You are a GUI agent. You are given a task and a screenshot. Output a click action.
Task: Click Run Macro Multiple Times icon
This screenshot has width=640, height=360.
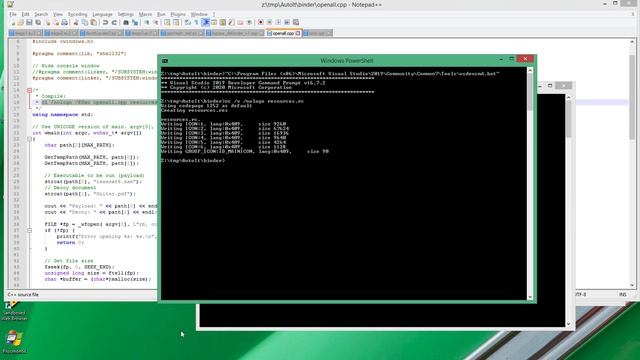pyautogui.click(x=287, y=22)
